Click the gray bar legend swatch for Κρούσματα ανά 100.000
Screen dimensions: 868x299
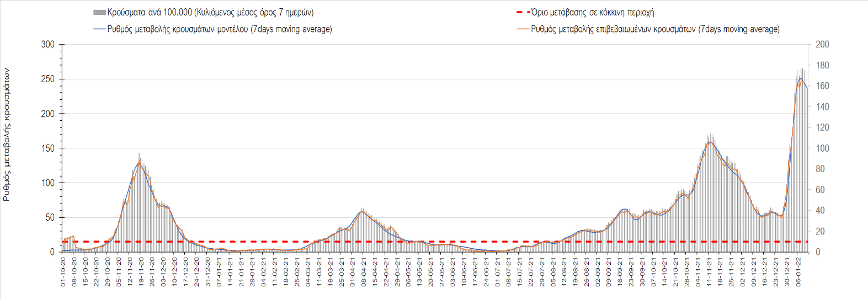(99, 13)
